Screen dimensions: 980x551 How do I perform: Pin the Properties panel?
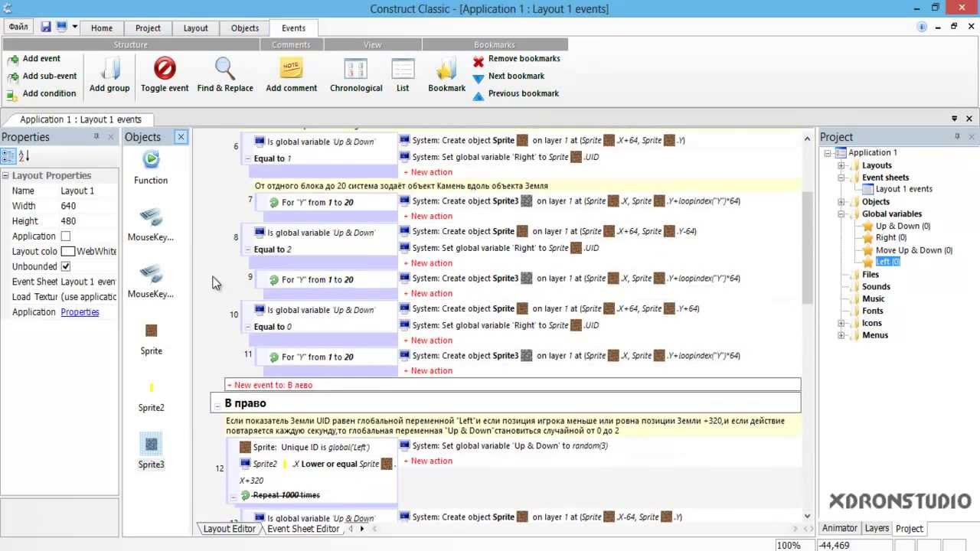pyautogui.click(x=96, y=136)
